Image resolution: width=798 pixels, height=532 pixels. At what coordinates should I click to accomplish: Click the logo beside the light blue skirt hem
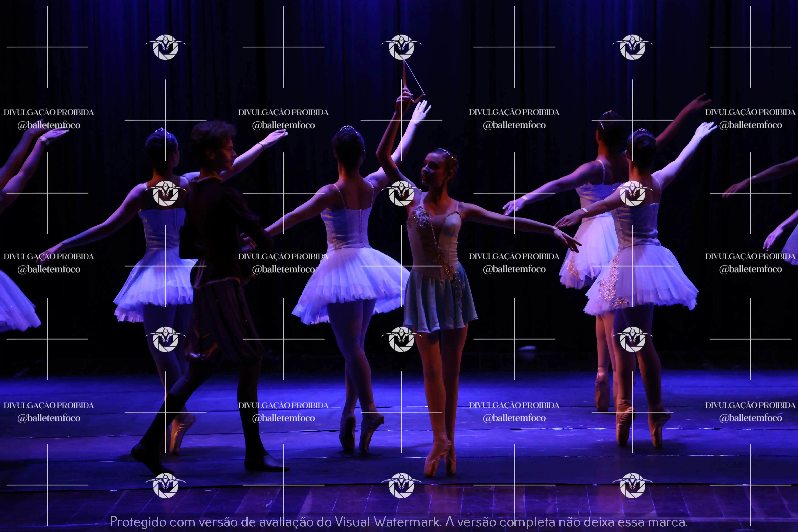pos(401,339)
